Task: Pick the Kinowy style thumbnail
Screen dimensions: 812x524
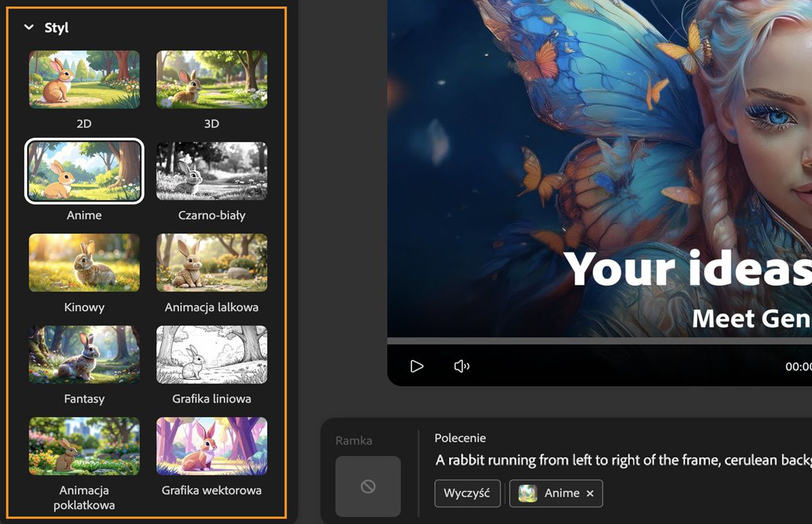Action: tap(84, 262)
